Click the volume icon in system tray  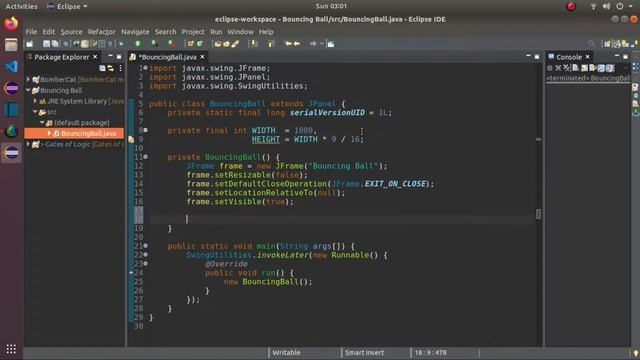click(607, 6)
